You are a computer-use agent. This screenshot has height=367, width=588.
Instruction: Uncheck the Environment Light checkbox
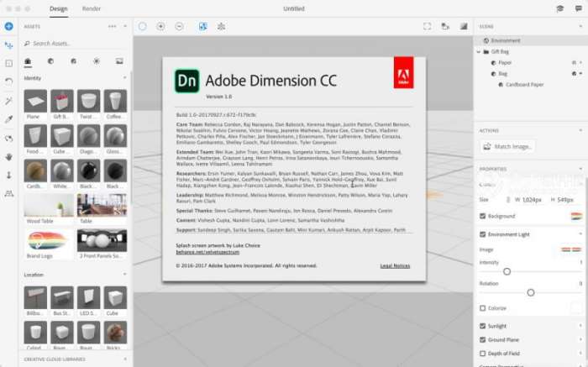tap(483, 234)
